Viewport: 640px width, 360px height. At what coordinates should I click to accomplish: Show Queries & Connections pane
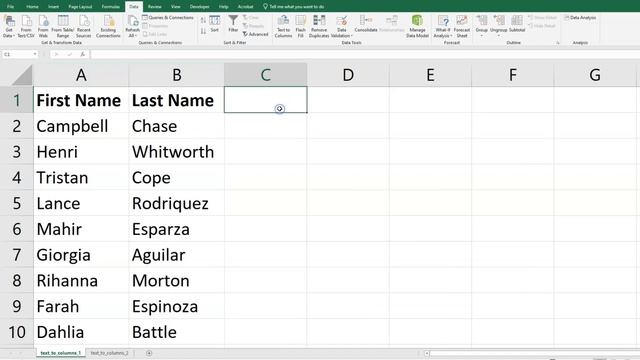pyautogui.click(x=168, y=18)
